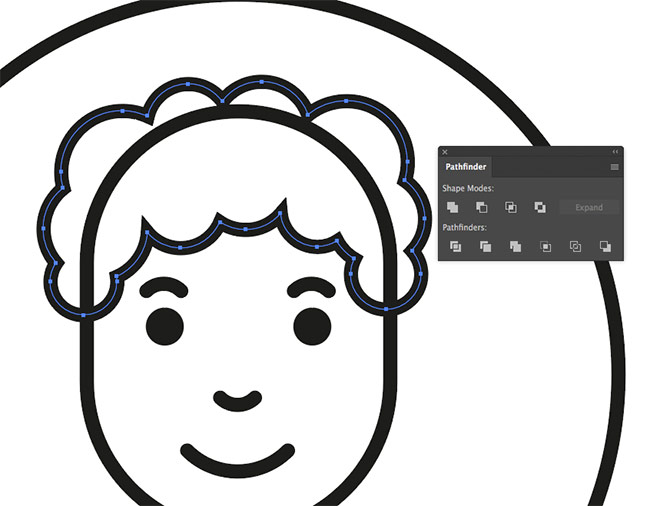Close the Pathfinder panel
Viewport: 660px width, 506px height.
445,152
